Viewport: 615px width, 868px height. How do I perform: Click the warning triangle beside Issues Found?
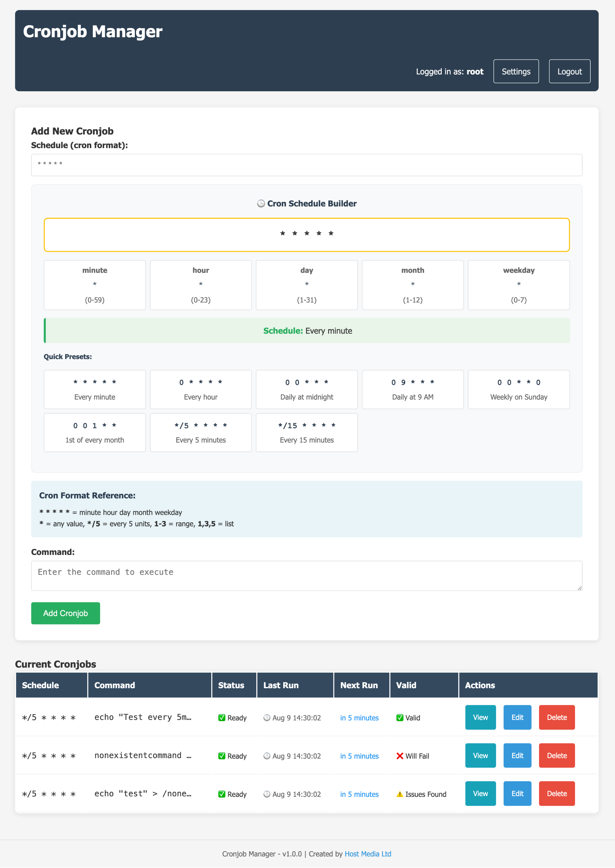point(399,794)
